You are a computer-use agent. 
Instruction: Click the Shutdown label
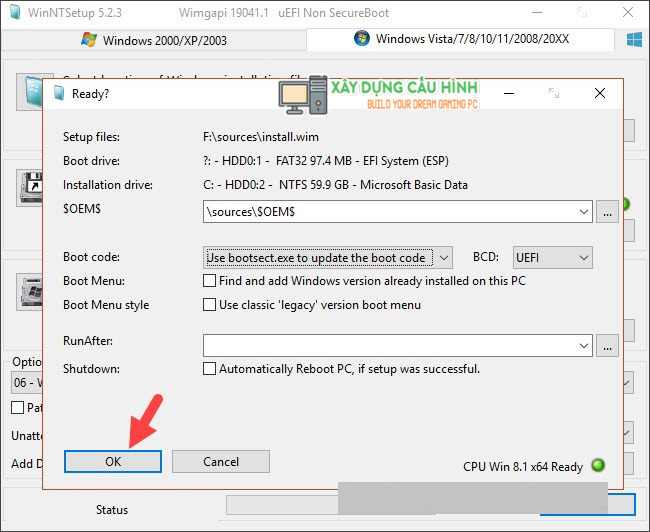[x=91, y=369]
